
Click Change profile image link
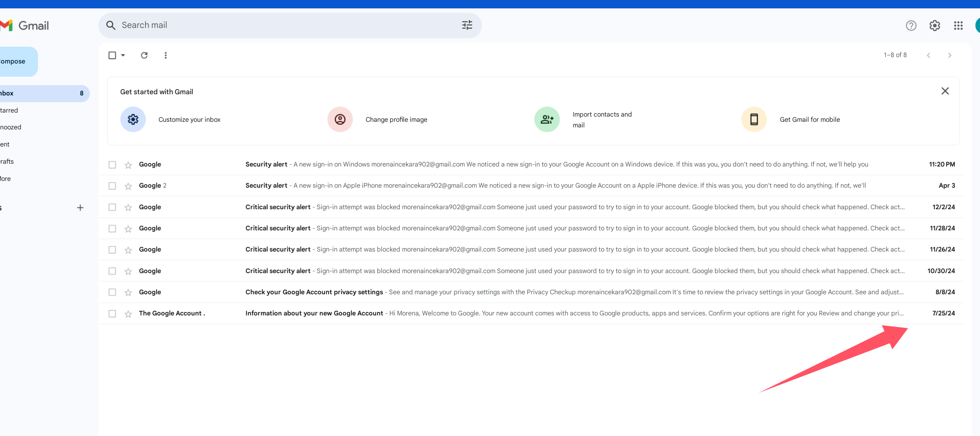396,119
